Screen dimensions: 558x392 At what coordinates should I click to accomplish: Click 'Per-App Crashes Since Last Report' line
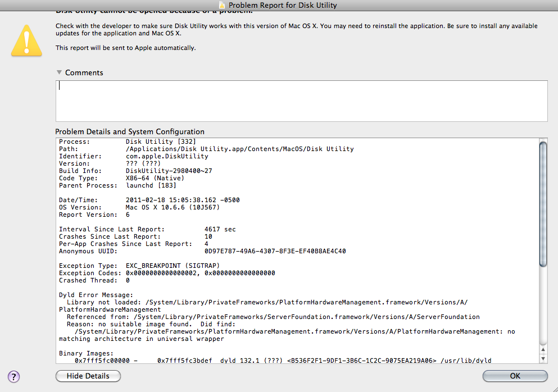(x=133, y=244)
